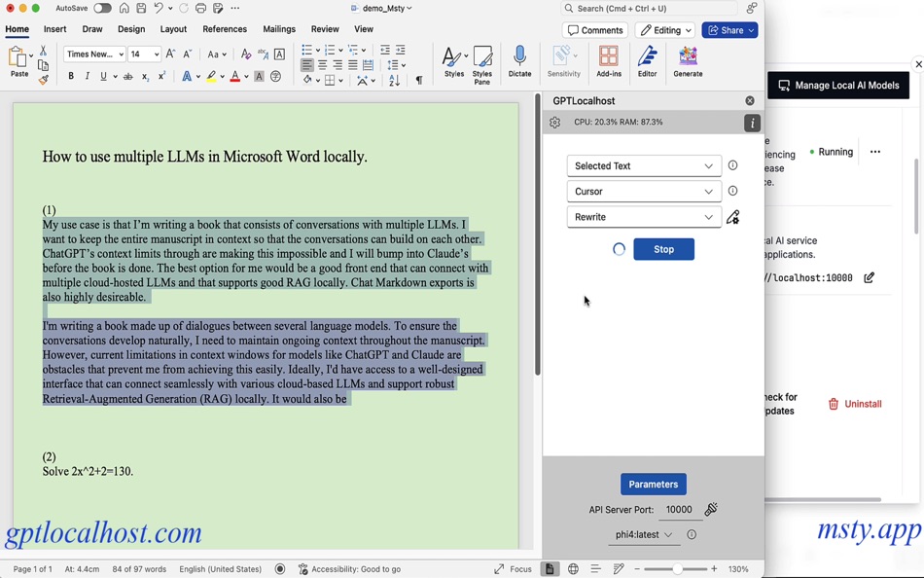The height and width of the screenshot is (578, 924).
Task: Increase font size with larger A icon
Action: (170, 54)
